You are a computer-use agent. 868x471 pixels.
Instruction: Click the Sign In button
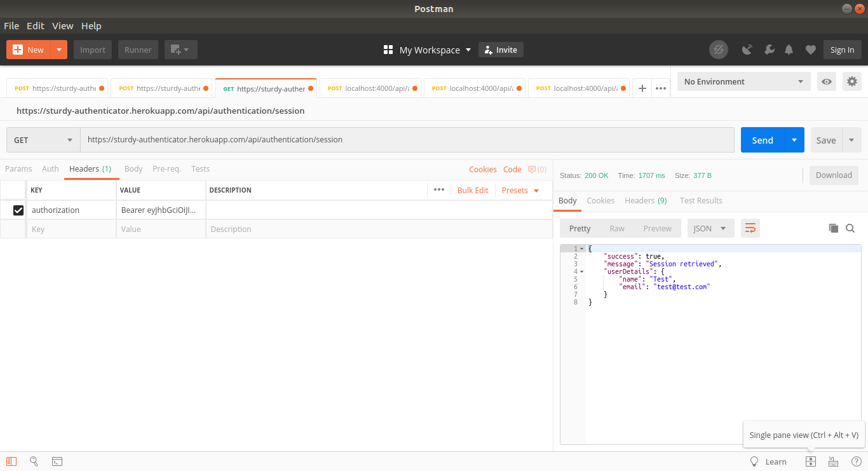[x=842, y=50]
